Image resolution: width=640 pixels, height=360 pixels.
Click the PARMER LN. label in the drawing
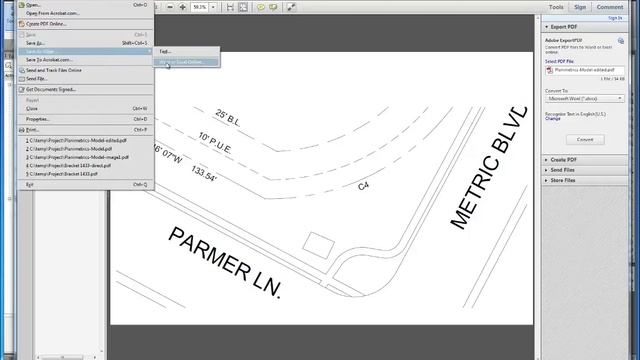click(225, 263)
